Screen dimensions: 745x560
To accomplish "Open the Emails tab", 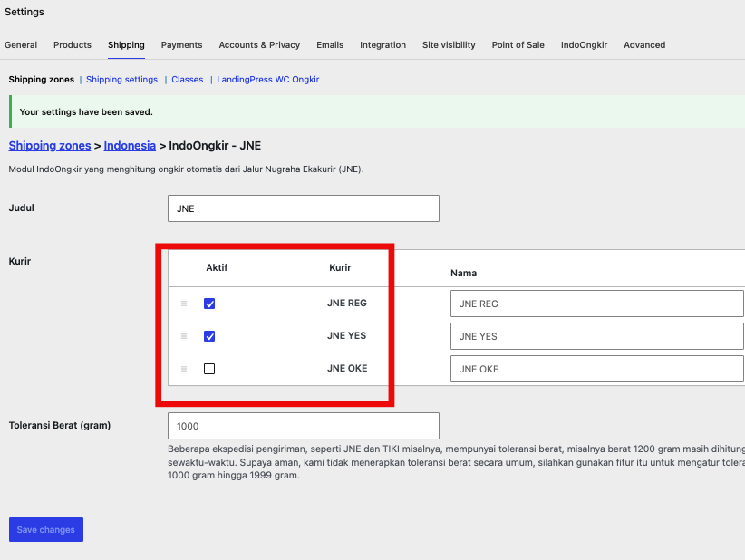I will tap(330, 45).
